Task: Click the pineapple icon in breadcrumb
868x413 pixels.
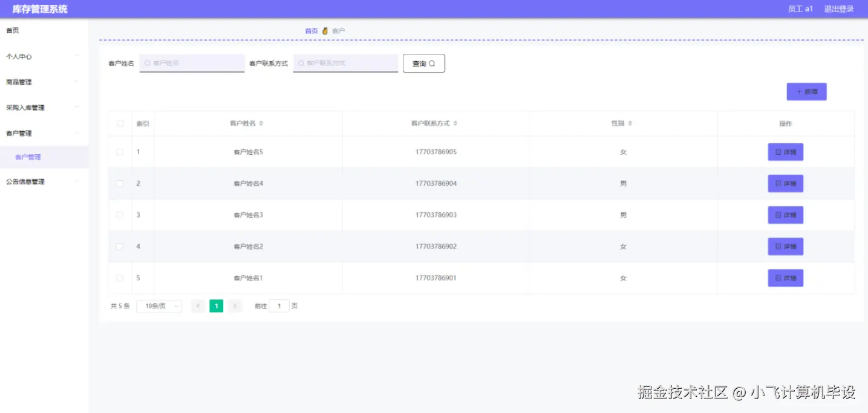Action: coord(325,31)
